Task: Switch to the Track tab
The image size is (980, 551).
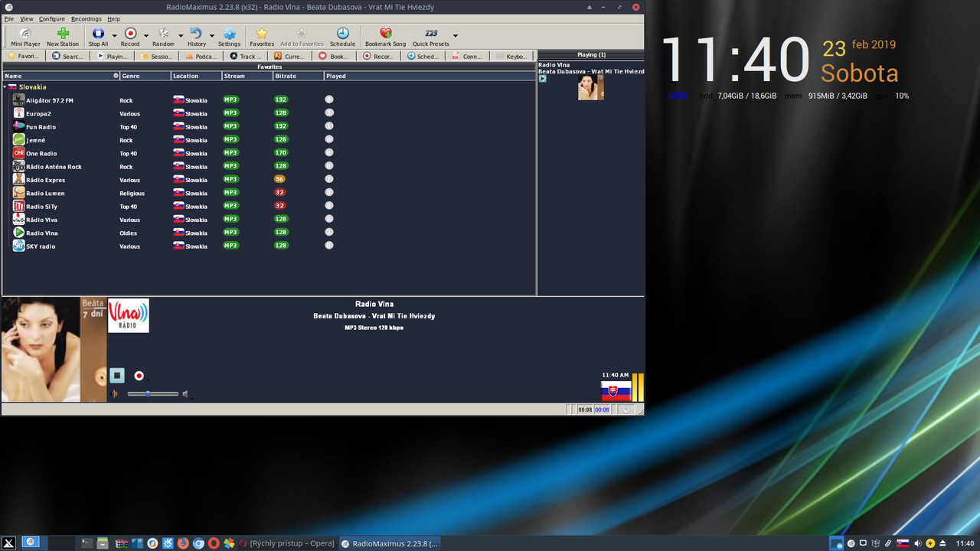Action: coord(246,56)
